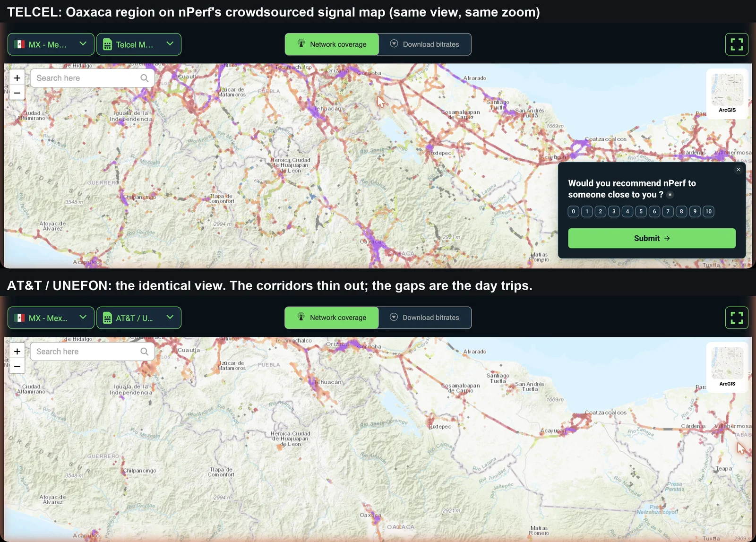Select rating 8 in the survey
Viewport: 756px width, 542px height.
pos(681,211)
